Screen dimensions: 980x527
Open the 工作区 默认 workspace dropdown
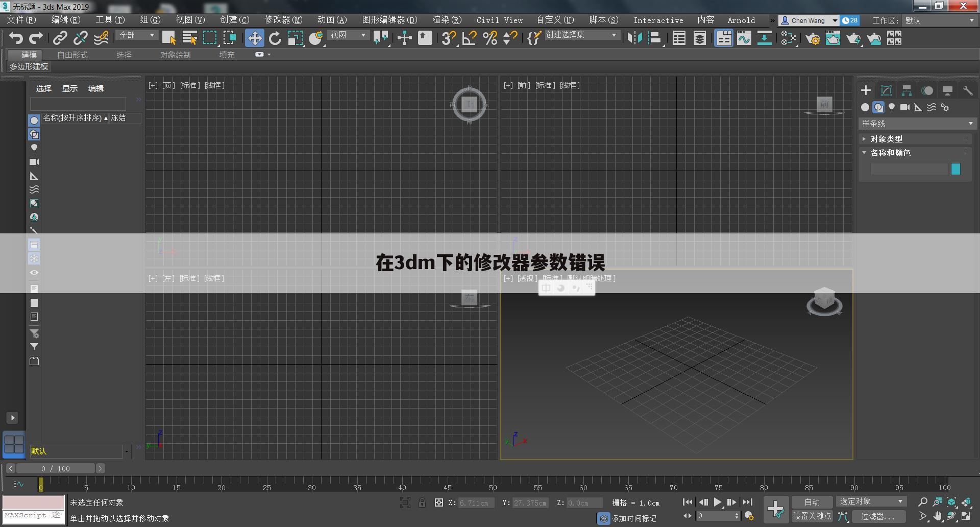(x=939, y=20)
